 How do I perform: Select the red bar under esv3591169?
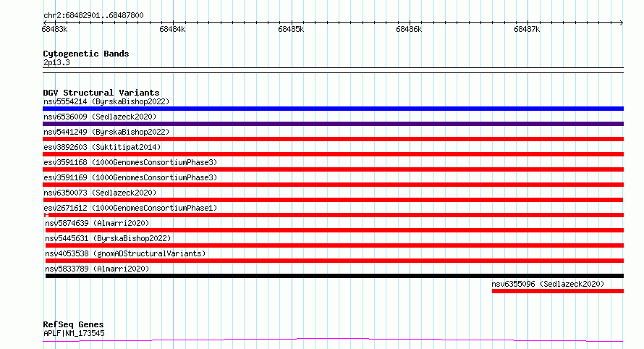pyautogui.click(x=333, y=185)
